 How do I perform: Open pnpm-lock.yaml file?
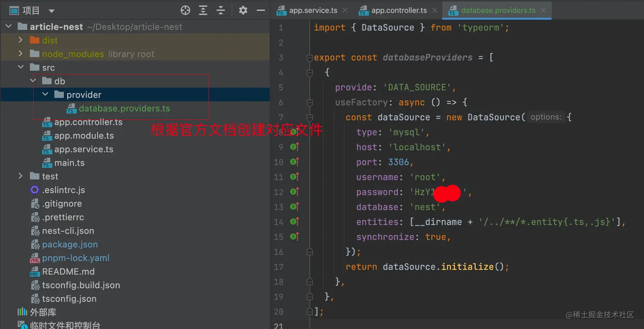pos(76,258)
